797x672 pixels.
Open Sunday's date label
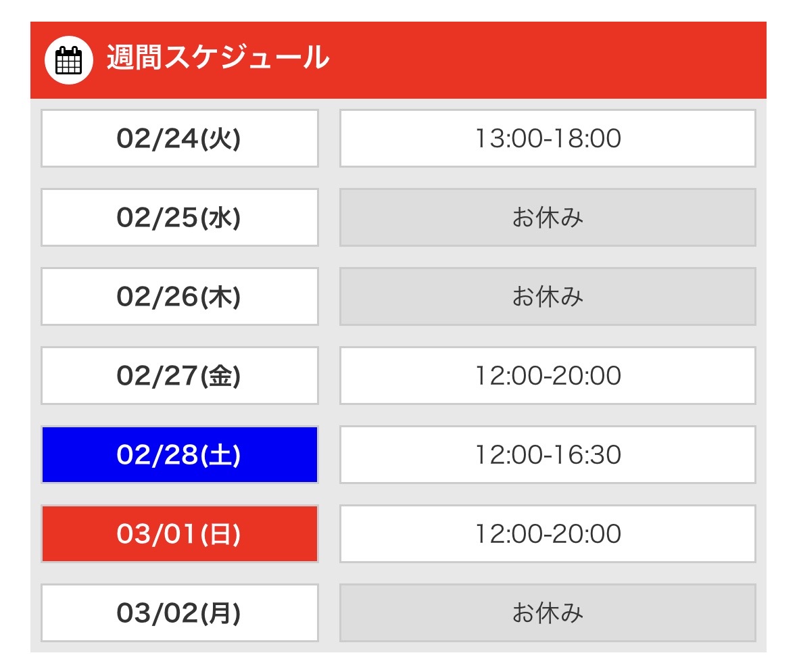pos(179,534)
